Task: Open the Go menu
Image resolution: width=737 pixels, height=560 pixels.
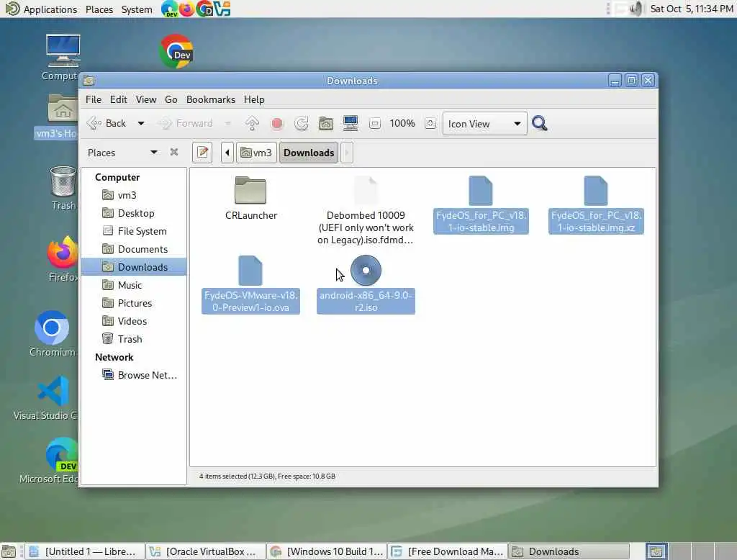Action: click(171, 99)
